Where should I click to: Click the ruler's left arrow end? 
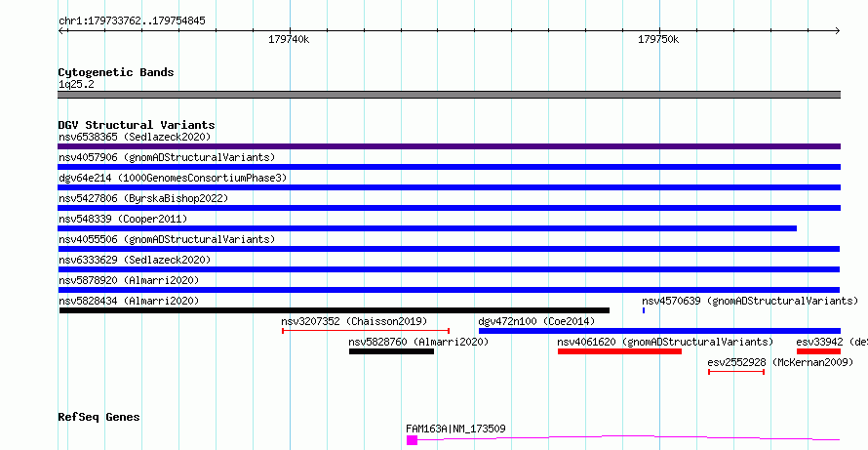point(60,30)
